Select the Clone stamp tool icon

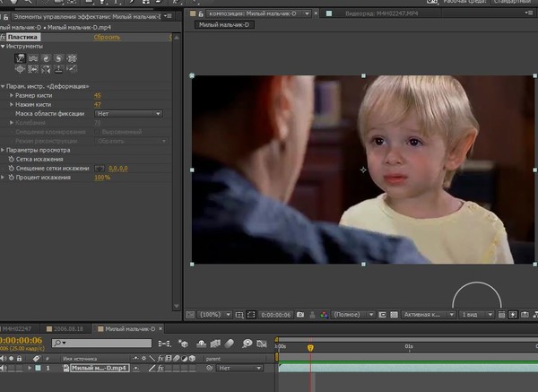point(58,69)
